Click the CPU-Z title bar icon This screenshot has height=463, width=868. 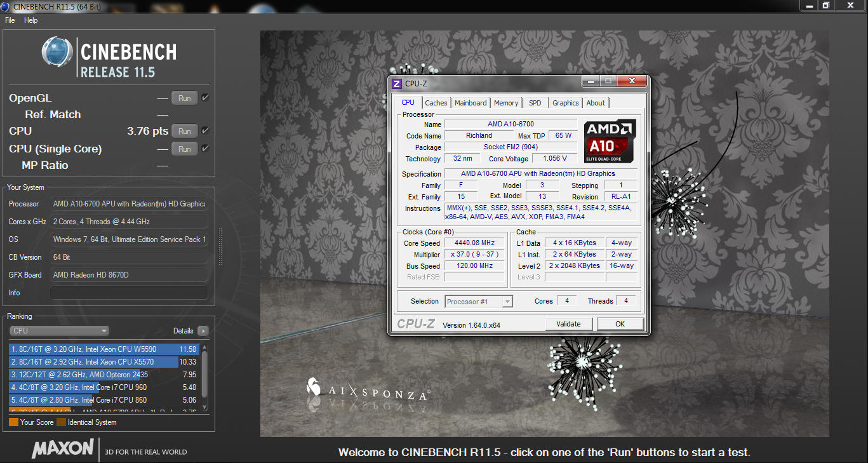[x=397, y=83]
